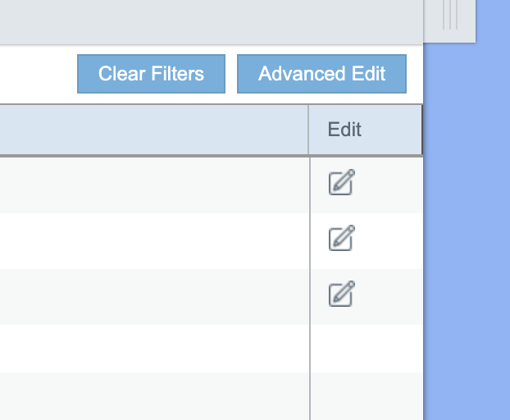Click the column divider left of Edit header
Viewport: 510px width, 420px height.
tap(309, 130)
